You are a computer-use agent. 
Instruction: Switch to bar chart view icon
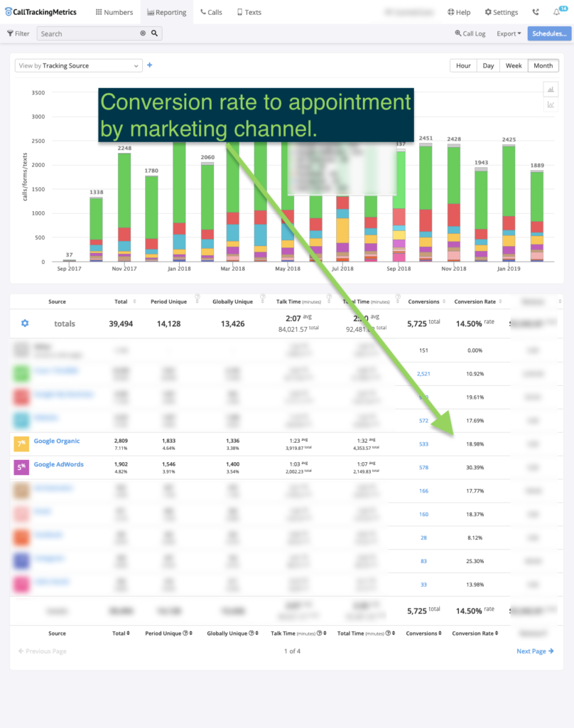[550, 89]
